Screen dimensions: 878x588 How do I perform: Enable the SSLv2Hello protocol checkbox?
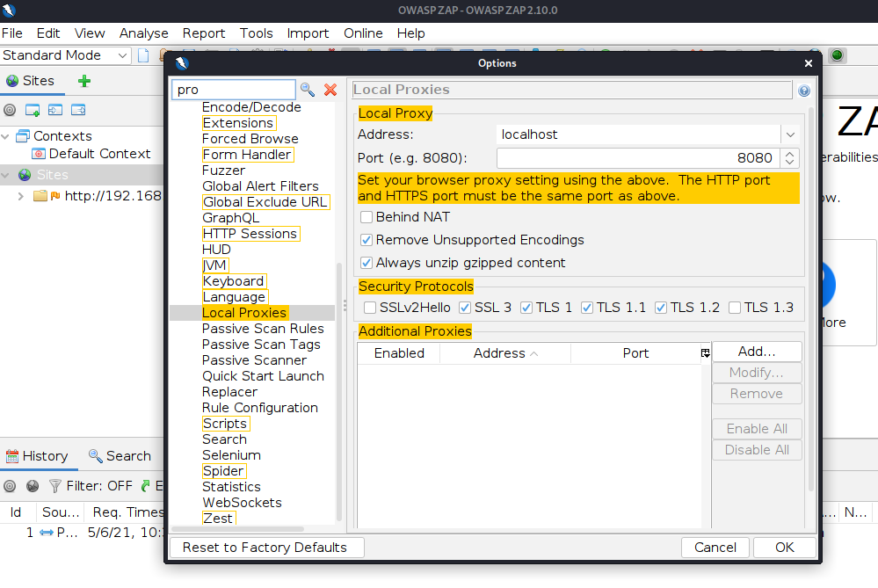[369, 308]
